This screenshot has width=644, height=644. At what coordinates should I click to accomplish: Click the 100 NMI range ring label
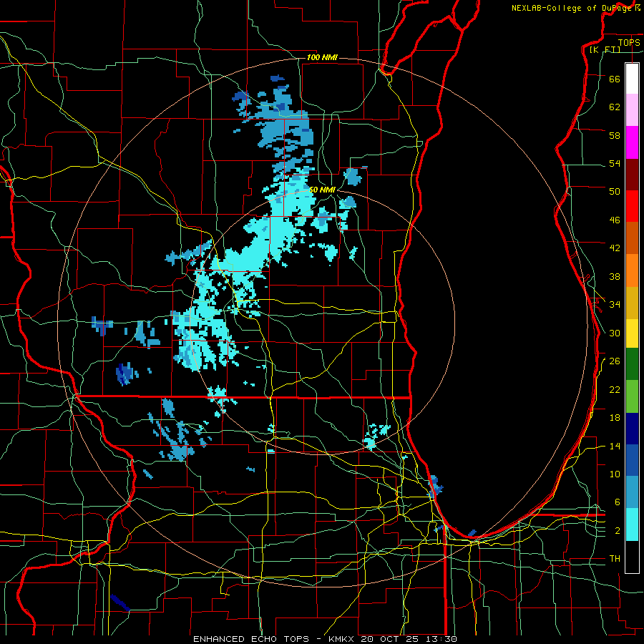point(322,57)
